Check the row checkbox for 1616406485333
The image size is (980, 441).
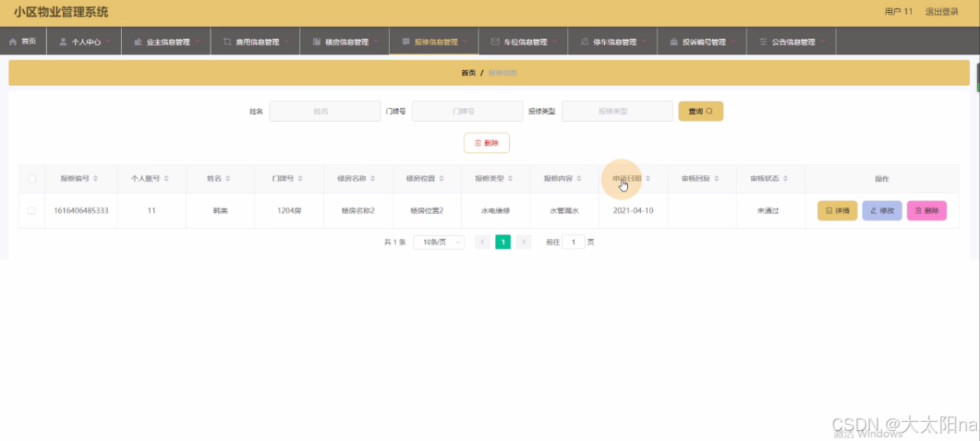point(32,211)
